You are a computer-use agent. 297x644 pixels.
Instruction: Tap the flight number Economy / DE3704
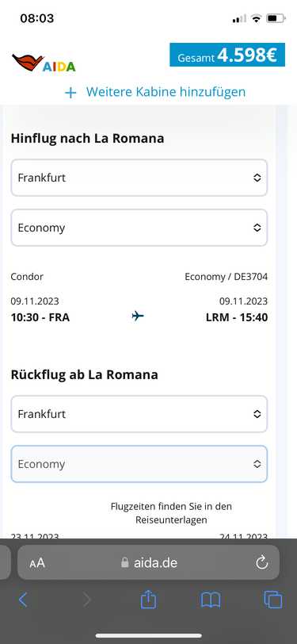pyautogui.click(x=226, y=277)
